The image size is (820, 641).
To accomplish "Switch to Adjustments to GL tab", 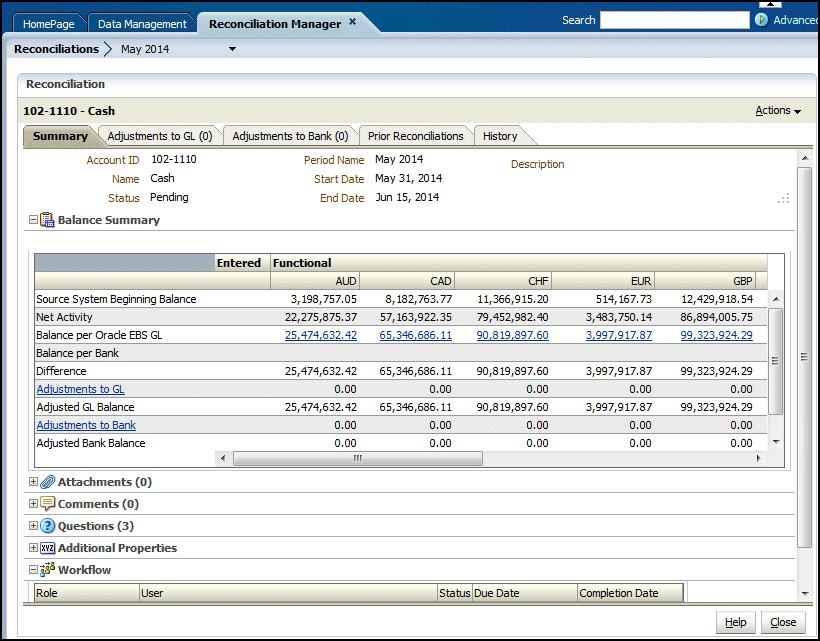I will click(x=159, y=136).
